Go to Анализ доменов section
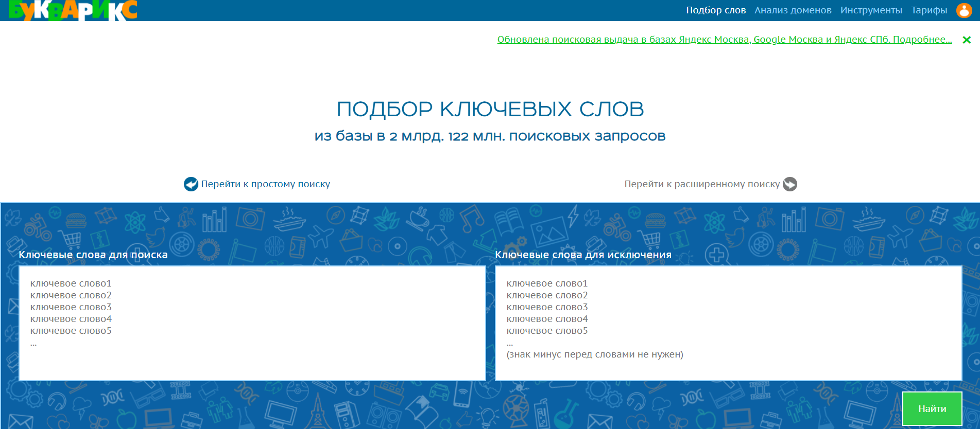The height and width of the screenshot is (429, 980). point(793,10)
